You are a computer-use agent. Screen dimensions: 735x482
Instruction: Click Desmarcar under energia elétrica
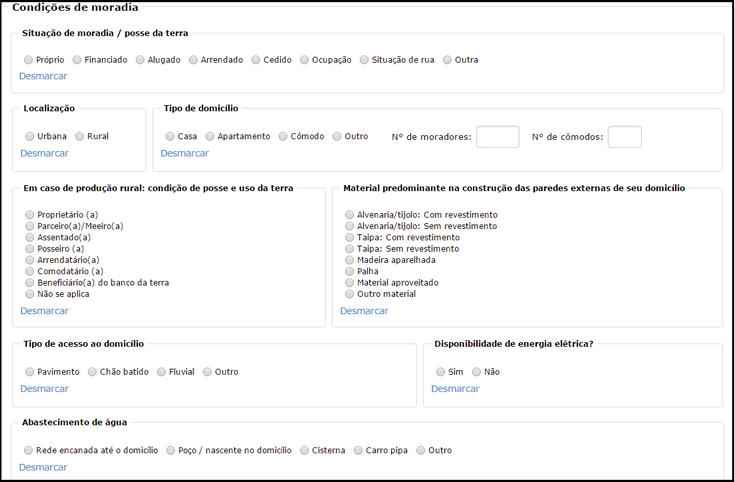point(455,389)
